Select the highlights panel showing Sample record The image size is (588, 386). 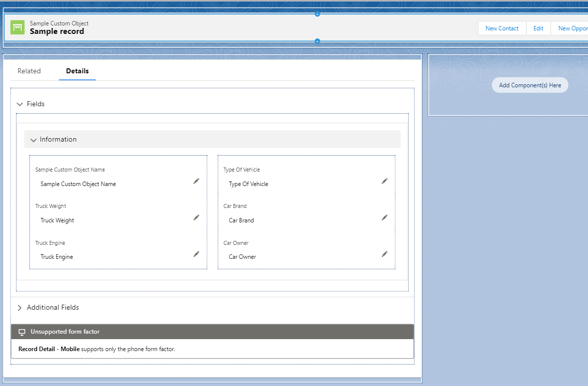[299, 27]
